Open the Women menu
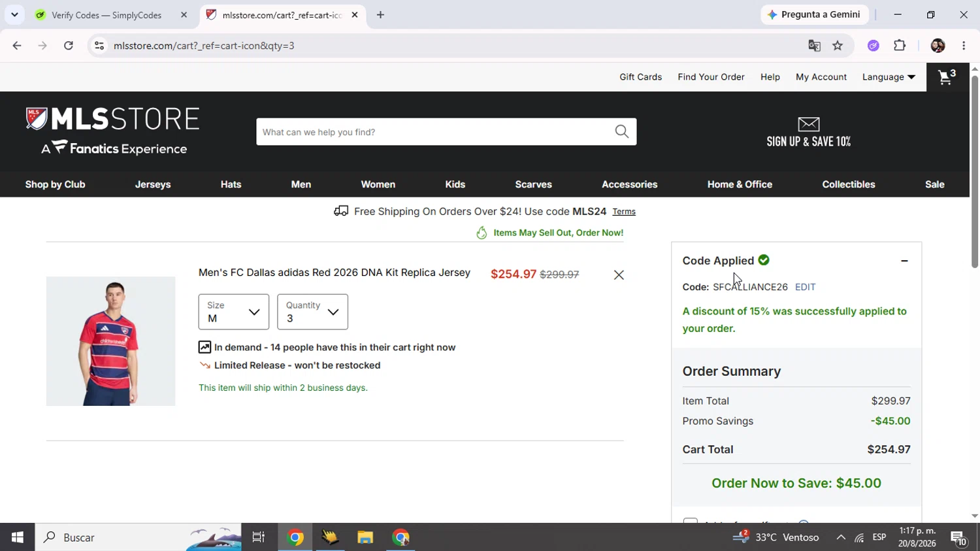This screenshot has width=980, height=551. [x=378, y=184]
